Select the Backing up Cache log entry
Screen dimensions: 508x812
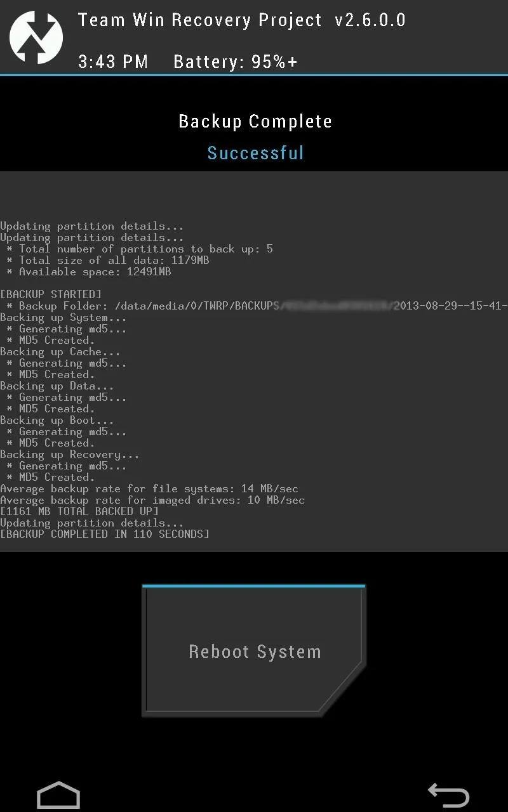(x=60, y=351)
